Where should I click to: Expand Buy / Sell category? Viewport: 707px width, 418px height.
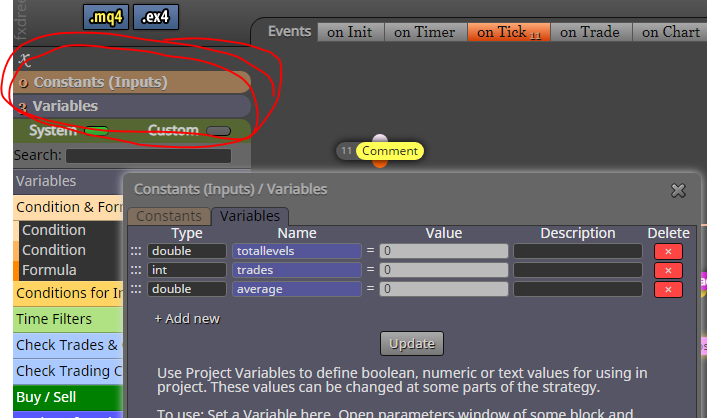point(68,397)
